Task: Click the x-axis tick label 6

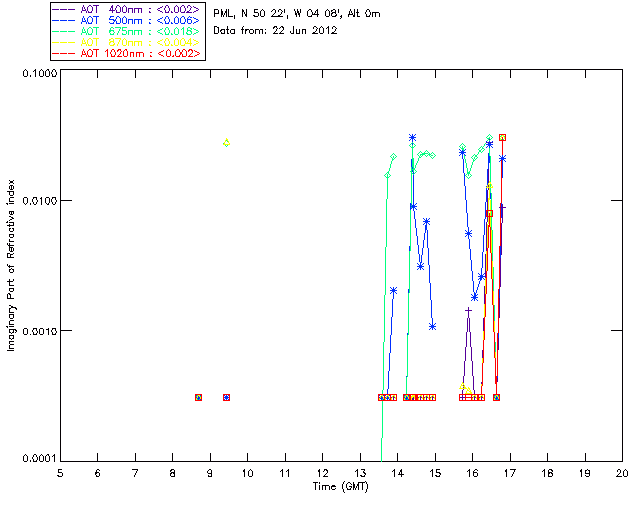Action: coord(98,473)
